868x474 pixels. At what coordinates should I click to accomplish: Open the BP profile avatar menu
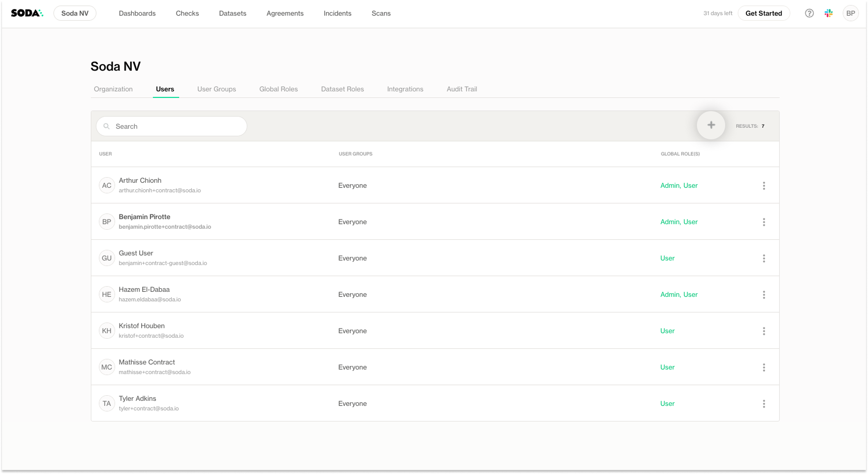pyautogui.click(x=850, y=13)
